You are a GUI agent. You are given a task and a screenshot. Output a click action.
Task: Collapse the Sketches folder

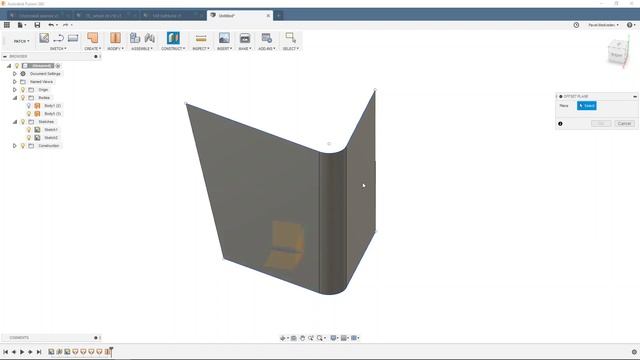point(15,122)
